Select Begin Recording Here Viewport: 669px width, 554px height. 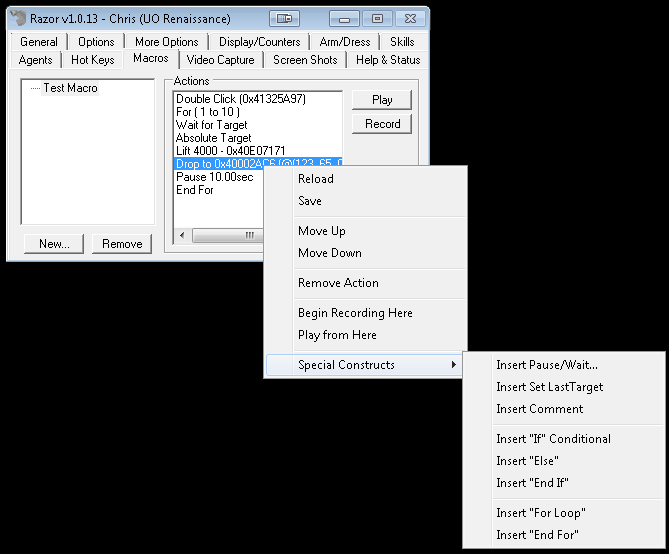(366, 313)
